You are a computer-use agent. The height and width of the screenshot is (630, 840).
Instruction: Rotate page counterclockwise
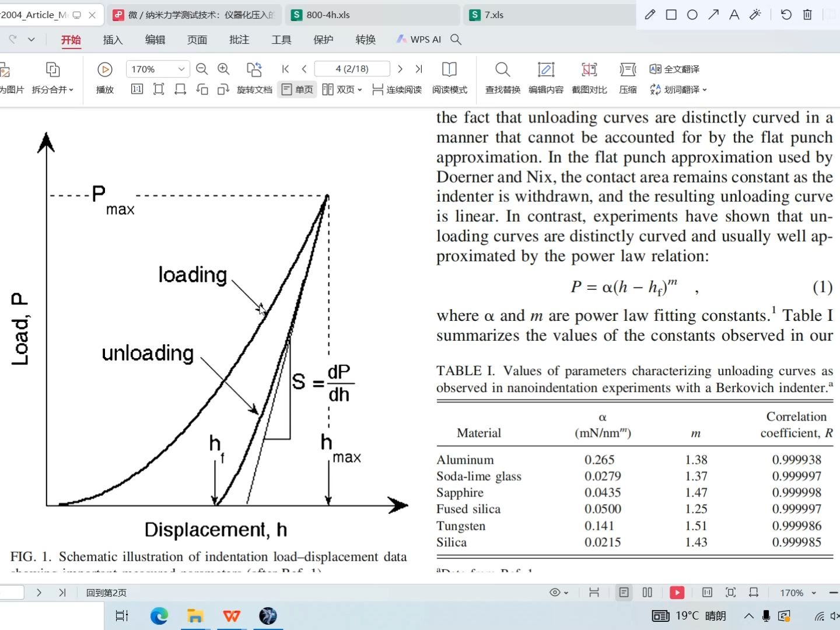pos(202,89)
